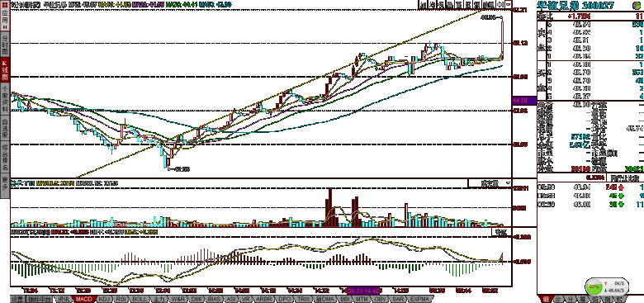Click the network speed monitor ball widget
Screen dimensions: 644x303
point(593,286)
